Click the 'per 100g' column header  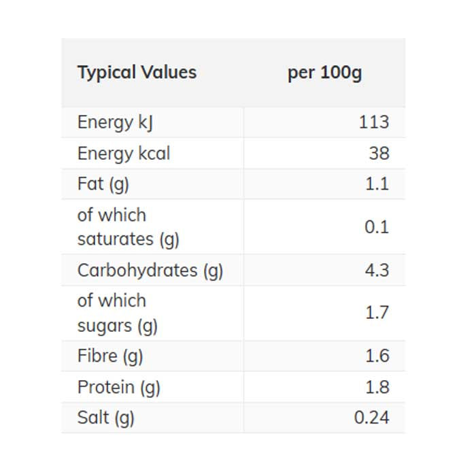pyautogui.click(x=324, y=73)
